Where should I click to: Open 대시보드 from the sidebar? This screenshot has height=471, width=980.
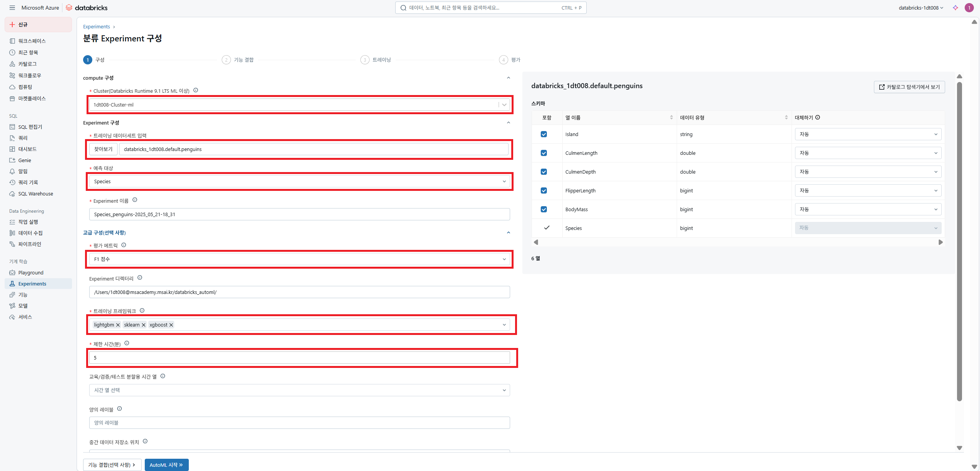tap(38, 149)
